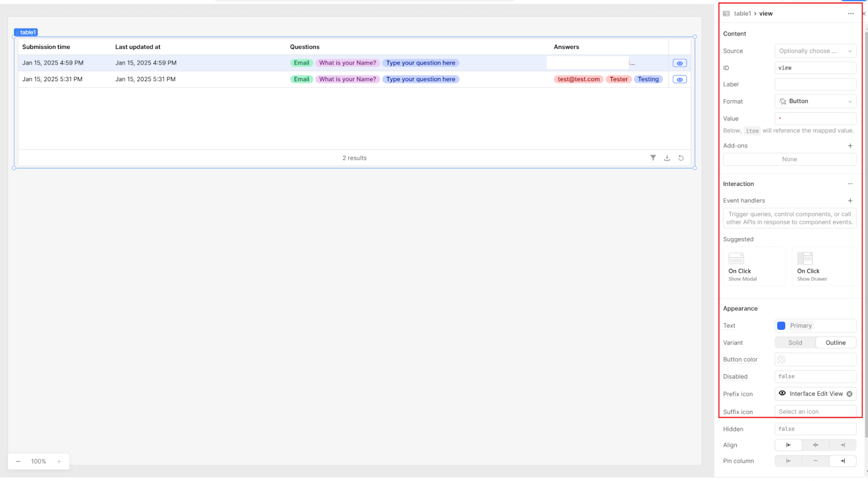Viewport: 868px width, 481px height.
Task: Click the Hidden value field
Action: click(x=815, y=429)
